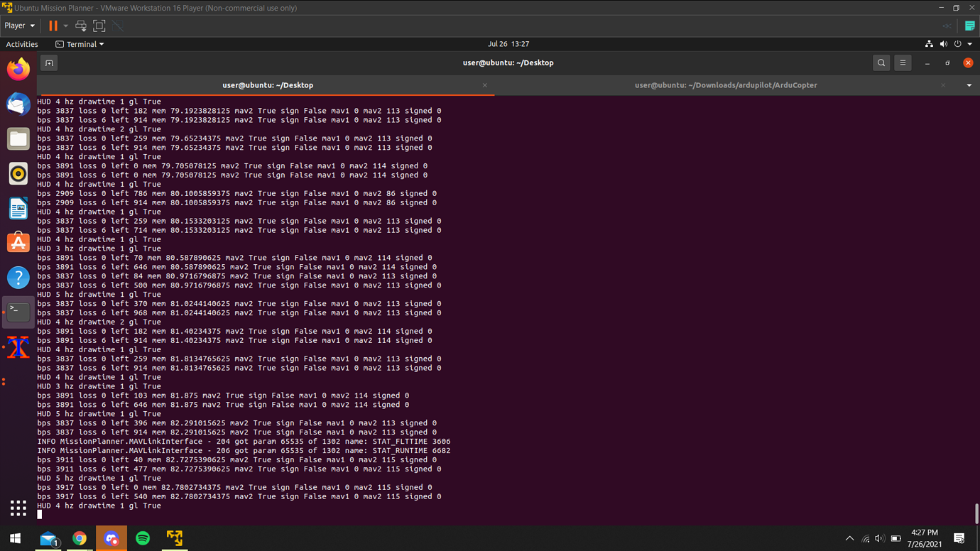Image resolution: width=980 pixels, height=551 pixels.
Task: Send Ctrl+Alt+Del with the VMware toolbar icon
Action: tap(81, 26)
